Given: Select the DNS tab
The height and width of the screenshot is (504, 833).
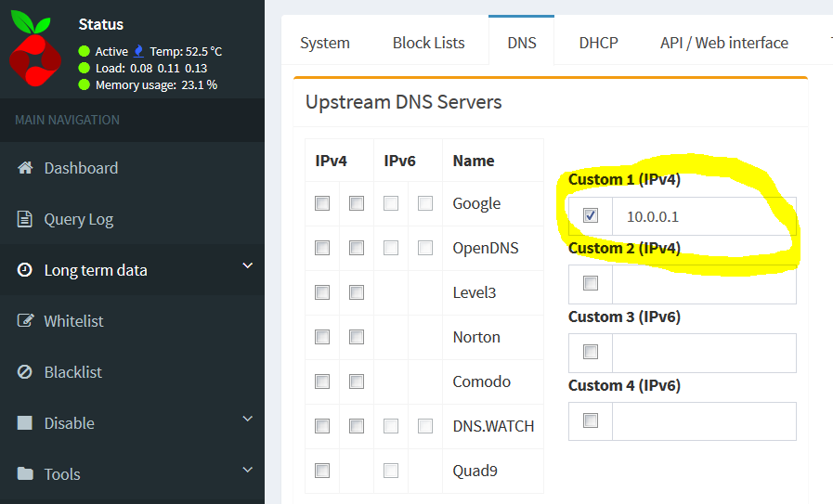Looking at the screenshot, I should click(x=522, y=41).
